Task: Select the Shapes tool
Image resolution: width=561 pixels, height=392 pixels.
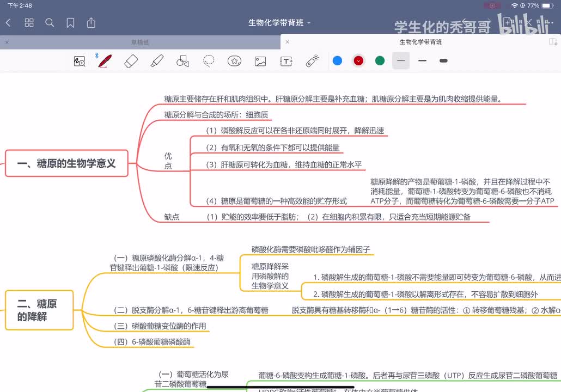Action: click(183, 61)
